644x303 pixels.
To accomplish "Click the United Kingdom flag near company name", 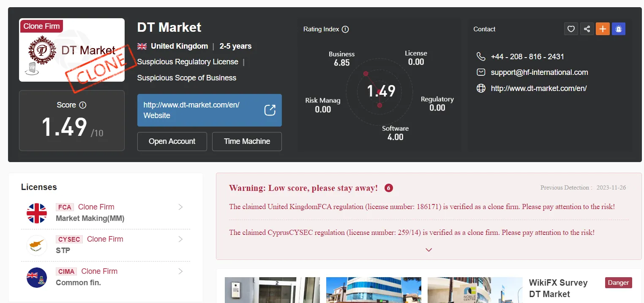I will pos(142,46).
